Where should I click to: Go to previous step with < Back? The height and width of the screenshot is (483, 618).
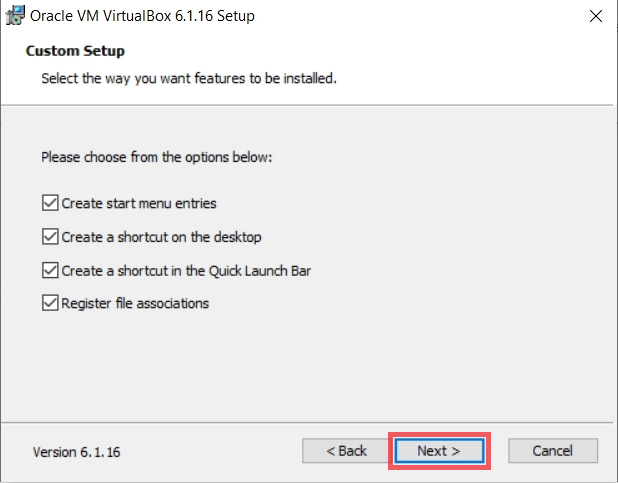coord(346,451)
